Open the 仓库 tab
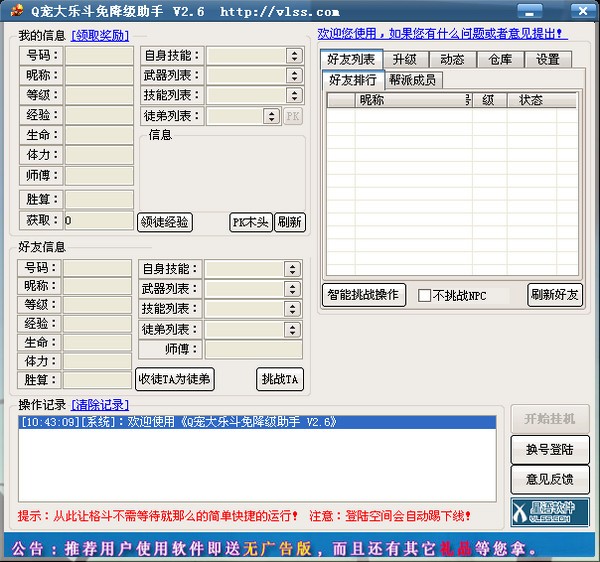The image size is (600, 562). point(500,60)
